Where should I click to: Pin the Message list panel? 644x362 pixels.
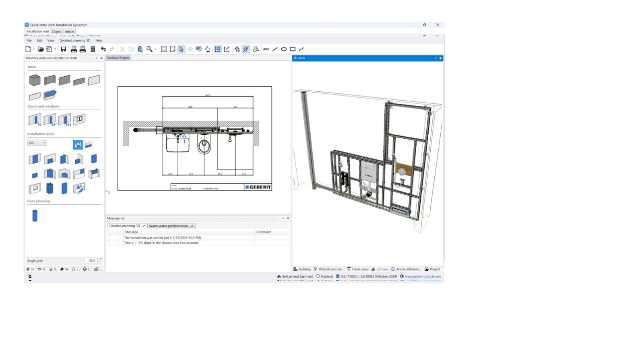tap(287, 218)
